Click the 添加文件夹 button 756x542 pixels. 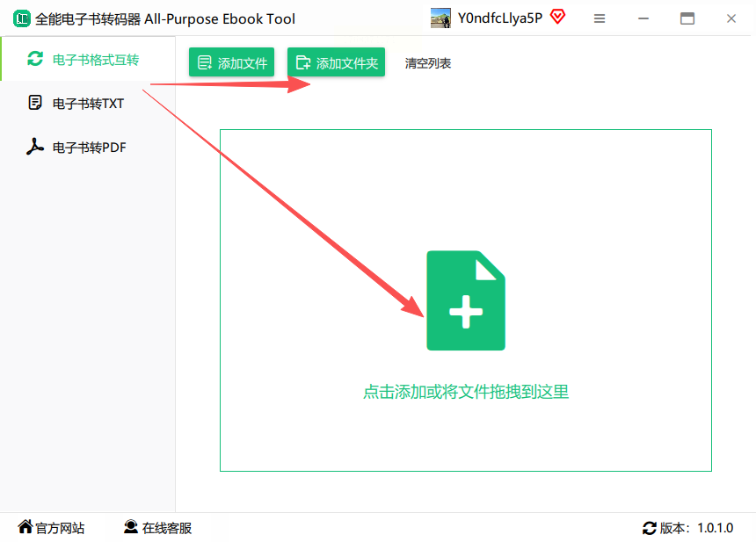(x=336, y=62)
